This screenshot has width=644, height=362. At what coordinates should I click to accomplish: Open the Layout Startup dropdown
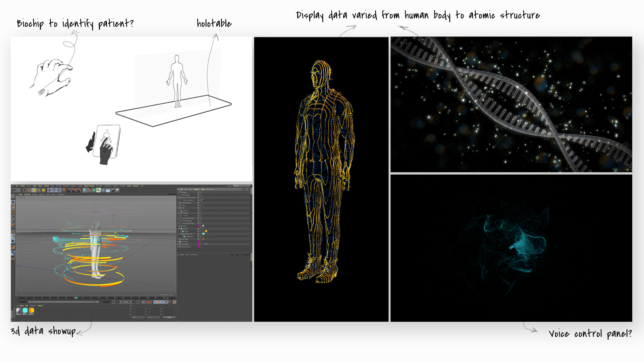click(x=241, y=186)
